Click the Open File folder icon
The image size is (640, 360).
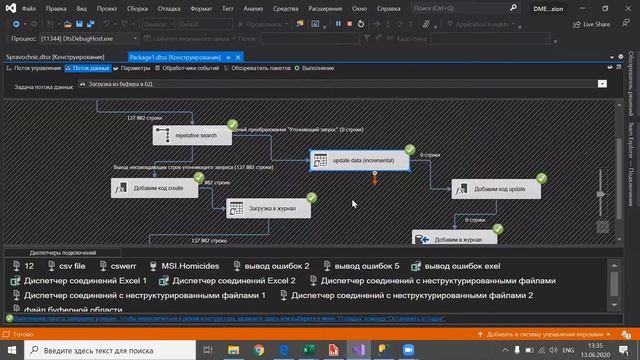[x=68, y=24]
